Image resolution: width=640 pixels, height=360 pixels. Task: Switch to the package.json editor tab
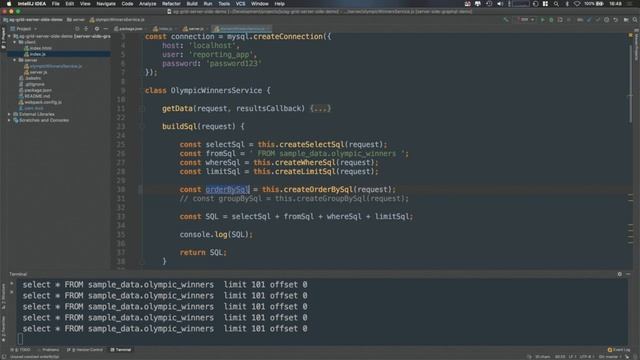point(128,29)
